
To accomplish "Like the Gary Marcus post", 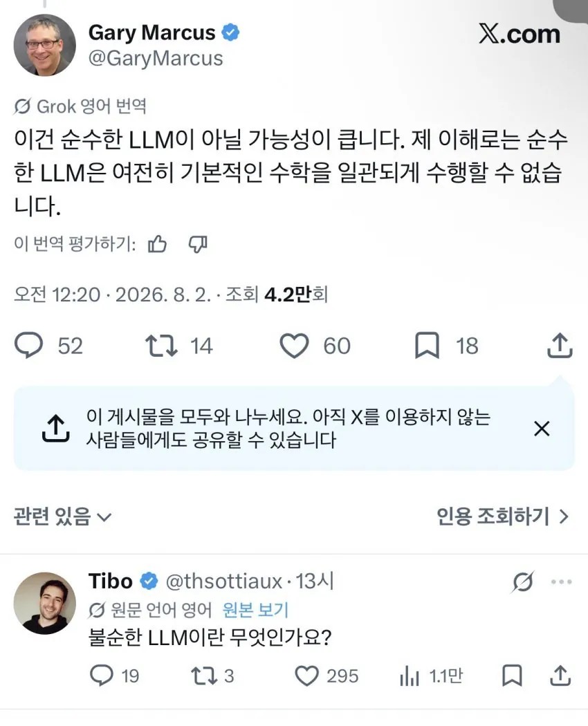I will tap(294, 346).
